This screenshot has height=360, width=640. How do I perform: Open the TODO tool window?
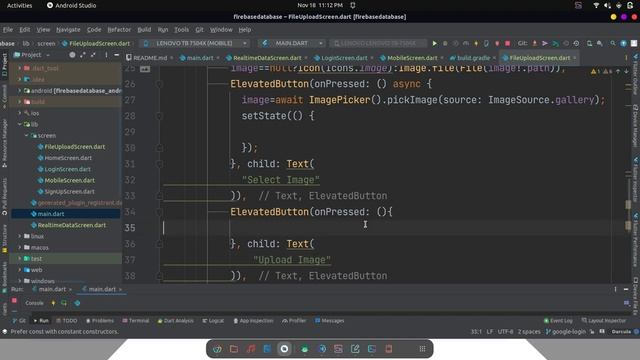click(x=67, y=321)
